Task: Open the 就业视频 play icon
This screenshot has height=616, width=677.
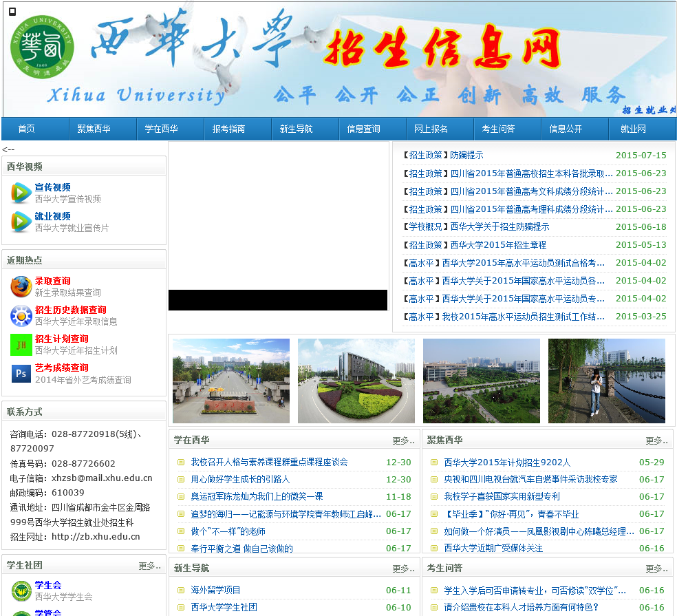Action: pos(20,222)
